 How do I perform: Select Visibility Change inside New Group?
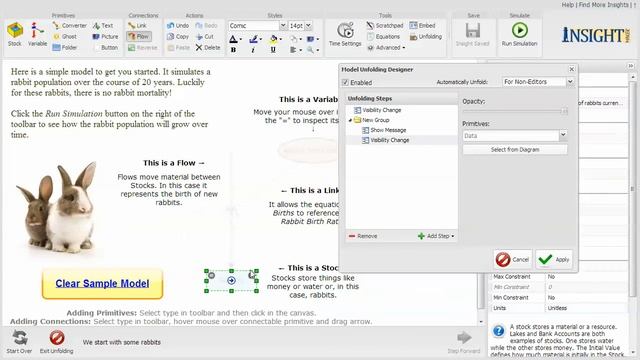click(385, 140)
